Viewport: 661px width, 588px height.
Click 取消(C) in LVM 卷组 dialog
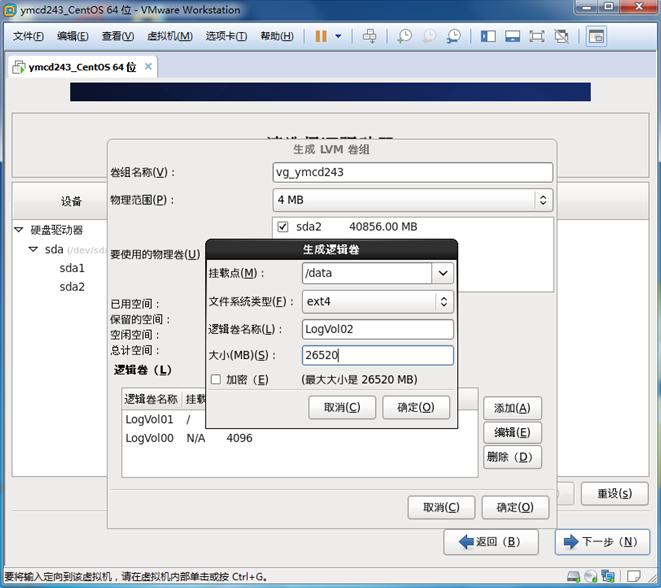click(441, 507)
